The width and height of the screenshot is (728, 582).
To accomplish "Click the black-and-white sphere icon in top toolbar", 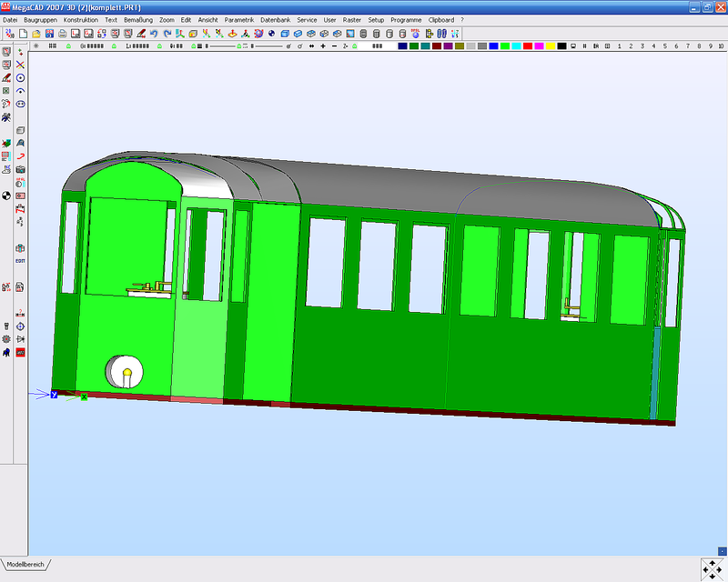I will tap(271, 34).
